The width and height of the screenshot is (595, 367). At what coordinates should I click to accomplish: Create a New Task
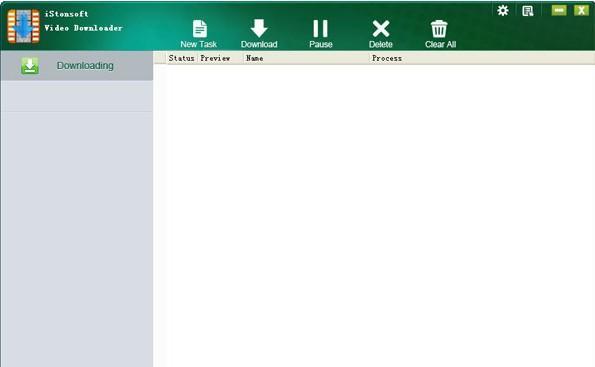point(199,34)
